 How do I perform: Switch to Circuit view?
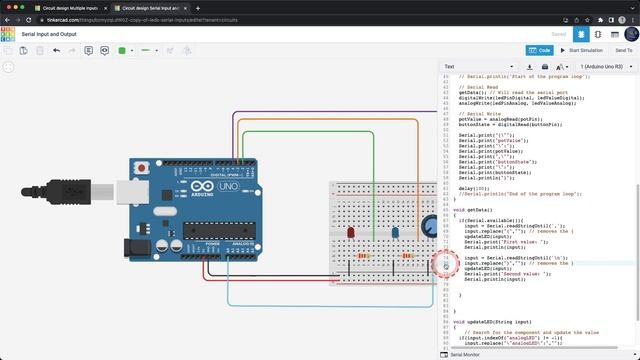pos(581,34)
